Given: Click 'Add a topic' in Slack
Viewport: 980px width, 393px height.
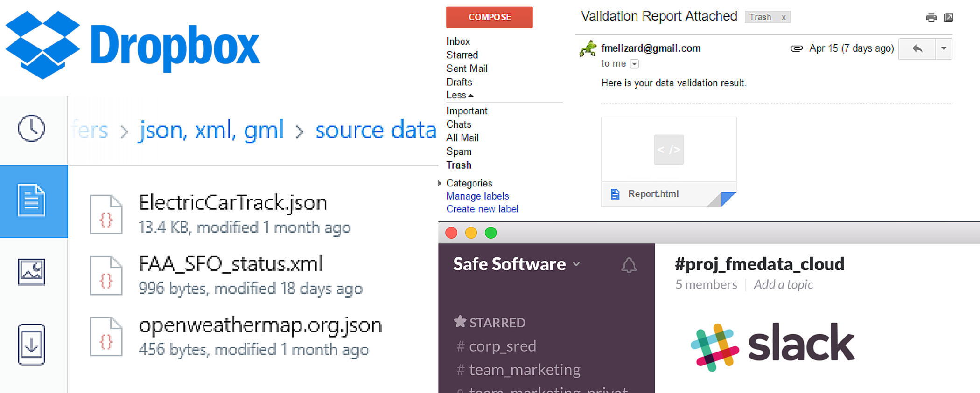Looking at the screenshot, I should click(x=784, y=284).
